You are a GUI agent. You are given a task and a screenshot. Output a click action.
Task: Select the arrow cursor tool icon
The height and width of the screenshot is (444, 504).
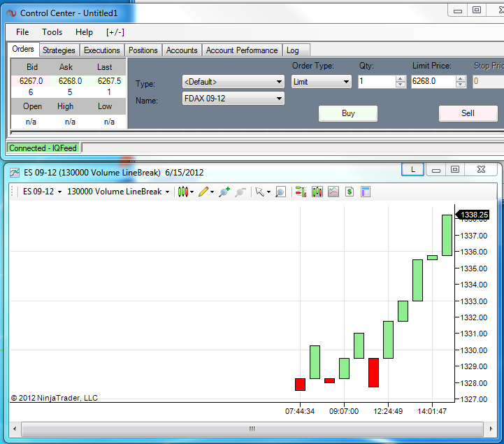click(x=259, y=192)
